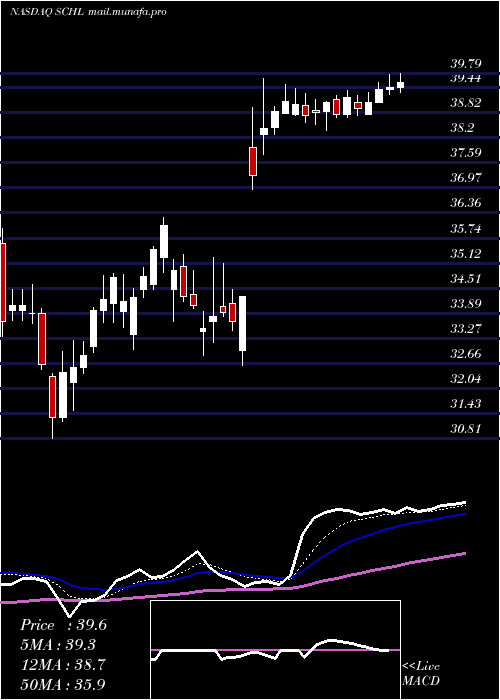Screen dimensions: 500x700
Task: Click the 39.44 price axis label
Action: (465, 79)
